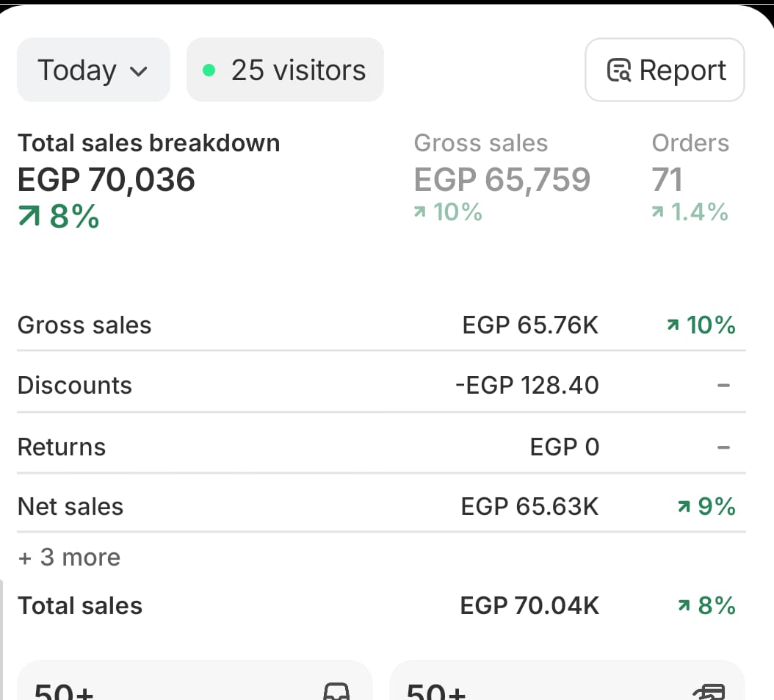
Task: Switch to the EGP 65,759 Gross sales card
Action: [x=502, y=178]
